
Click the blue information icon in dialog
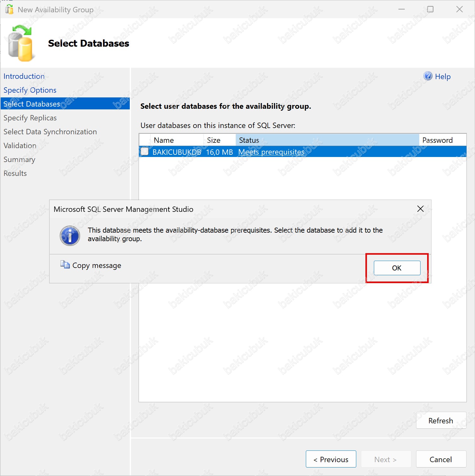click(70, 235)
